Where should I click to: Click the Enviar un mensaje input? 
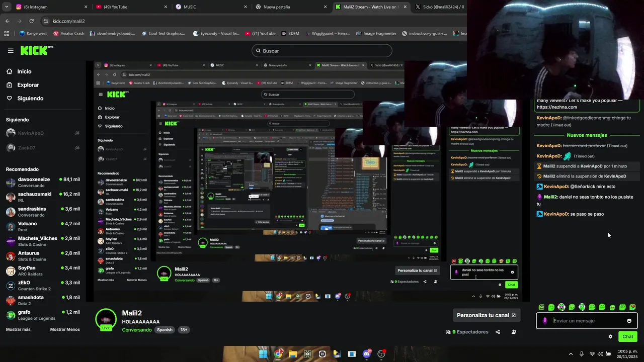click(588, 321)
